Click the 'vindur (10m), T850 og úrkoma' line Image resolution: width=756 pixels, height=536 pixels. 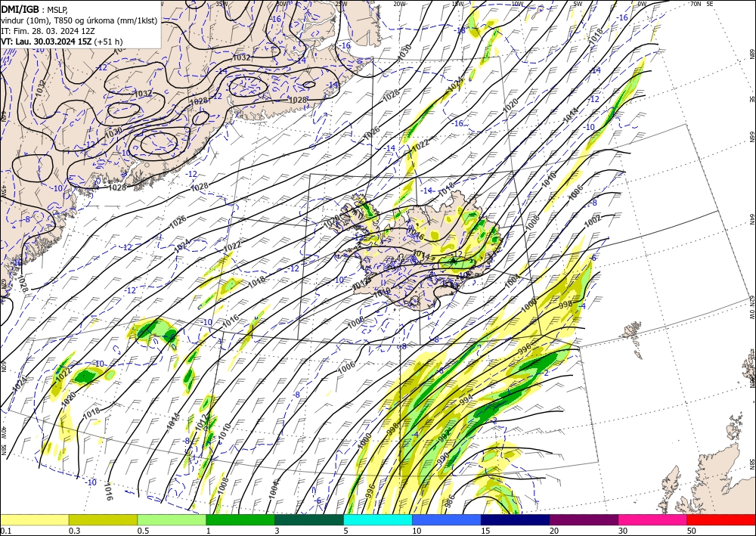(x=79, y=20)
